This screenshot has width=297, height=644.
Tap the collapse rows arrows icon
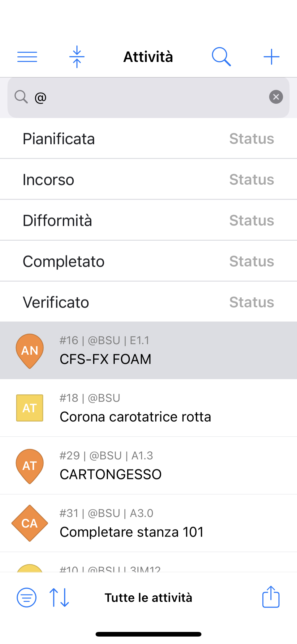point(77,57)
